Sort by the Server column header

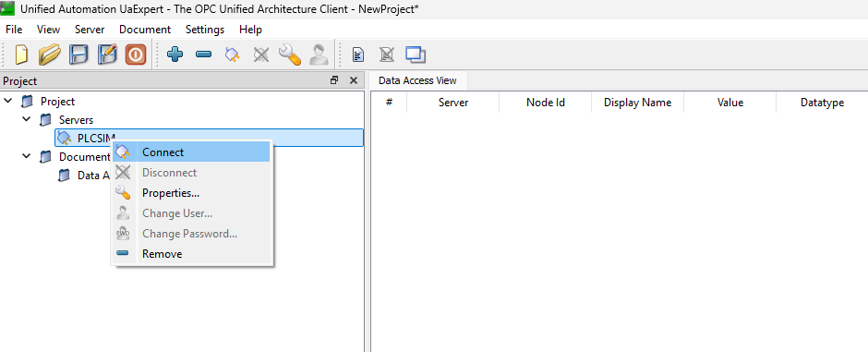pos(453,103)
